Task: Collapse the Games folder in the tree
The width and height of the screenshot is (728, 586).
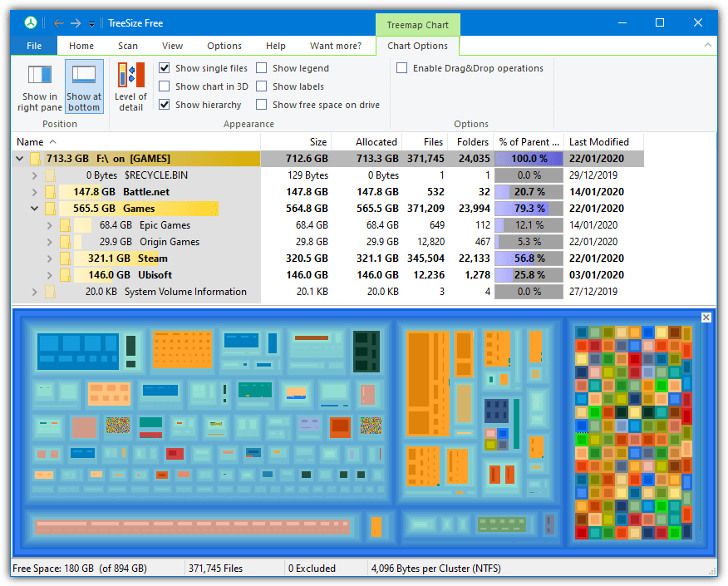Action: pos(33,208)
